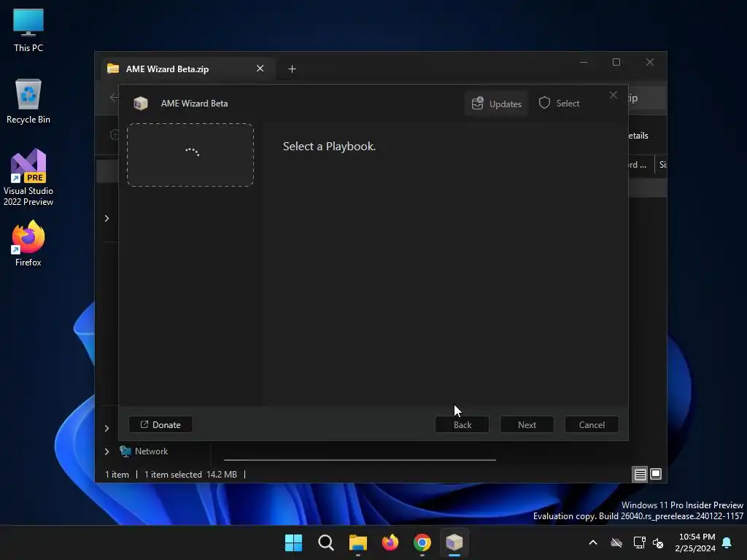Click the AME Wizard taskbar icon
The image size is (747, 560).
pos(454,542)
